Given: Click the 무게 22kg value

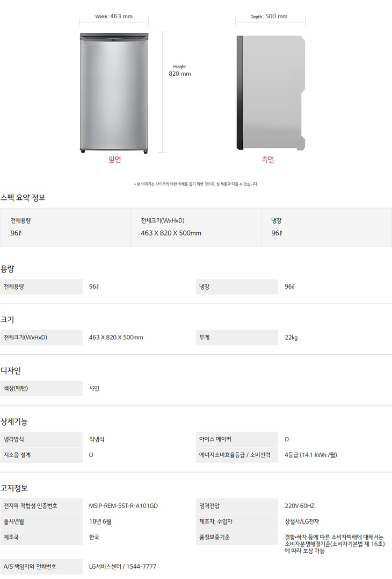Looking at the screenshot, I should [x=291, y=338].
